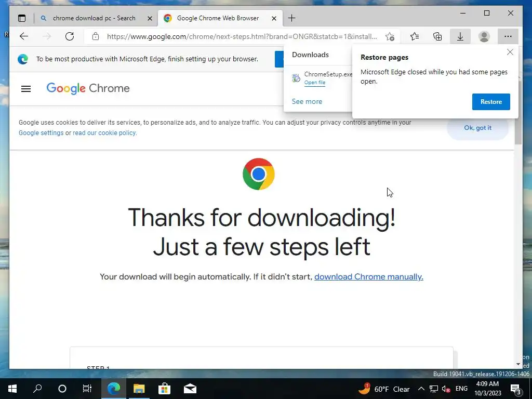Close the Restore pages popup
The image size is (532, 399).
coord(510,52)
